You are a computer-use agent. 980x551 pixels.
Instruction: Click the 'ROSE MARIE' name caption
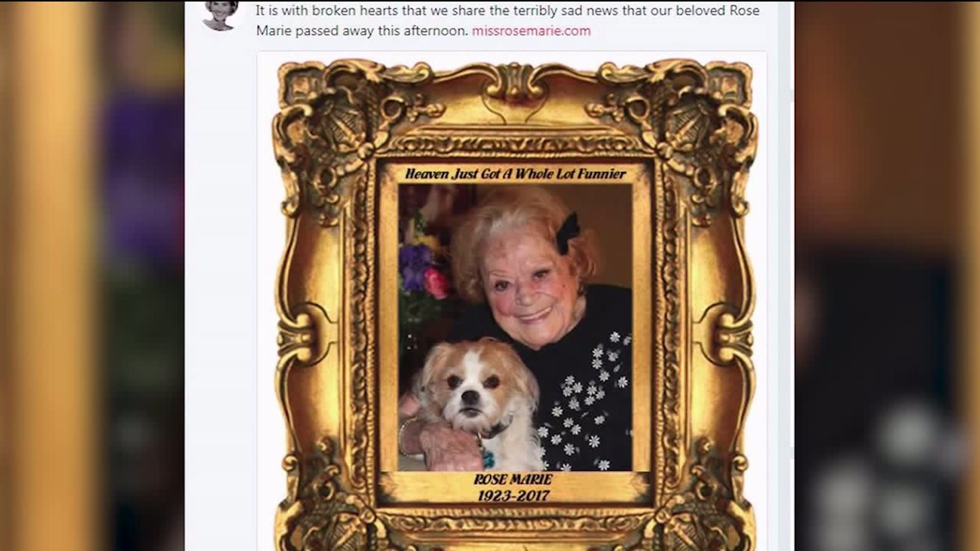point(513,479)
